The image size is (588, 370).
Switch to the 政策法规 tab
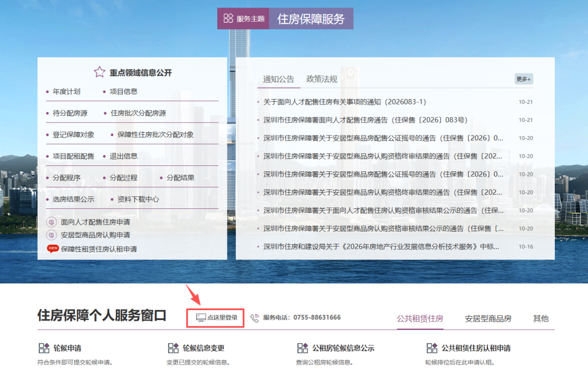322,79
